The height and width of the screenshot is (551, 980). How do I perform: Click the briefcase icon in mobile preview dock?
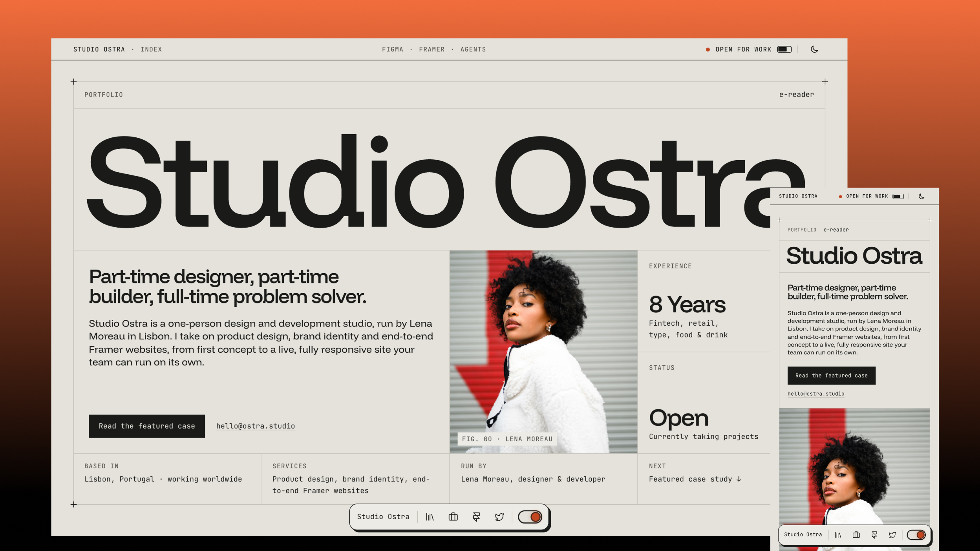(x=856, y=535)
